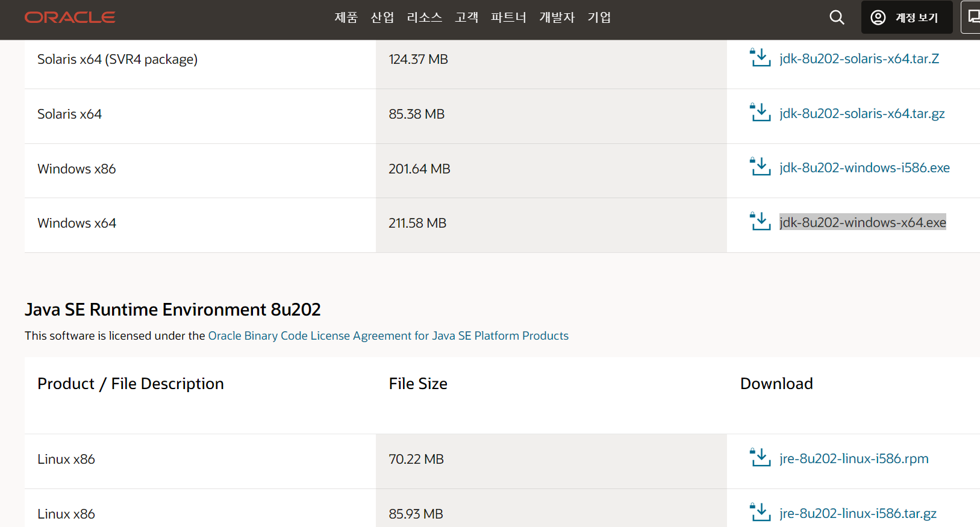Select the 124.37 MB file size
This screenshot has width=980, height=527.
pos(418,59)
